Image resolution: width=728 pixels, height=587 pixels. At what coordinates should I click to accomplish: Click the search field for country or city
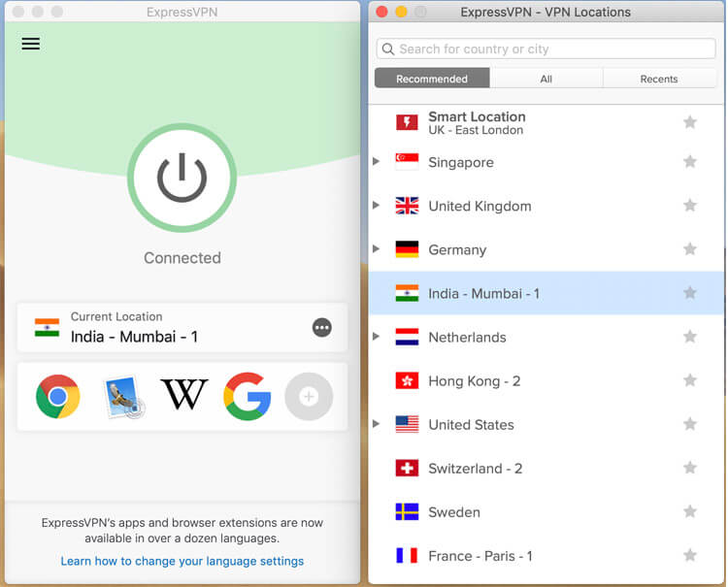546,49
